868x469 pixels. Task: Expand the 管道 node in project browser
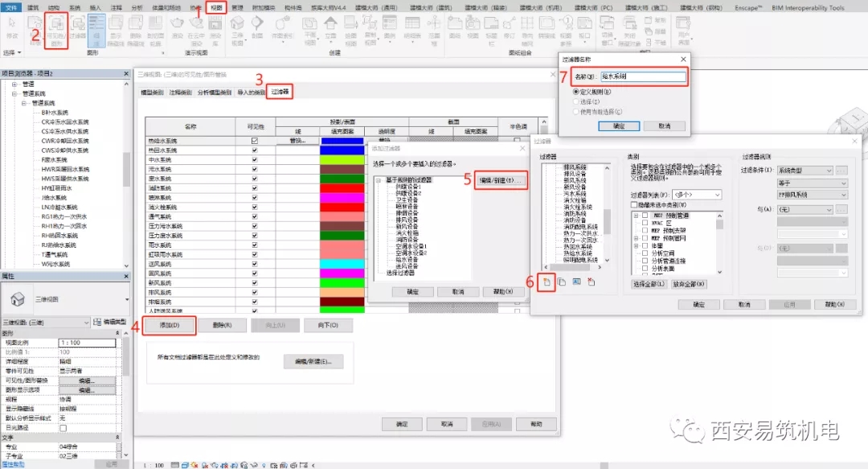click(14, 84)
